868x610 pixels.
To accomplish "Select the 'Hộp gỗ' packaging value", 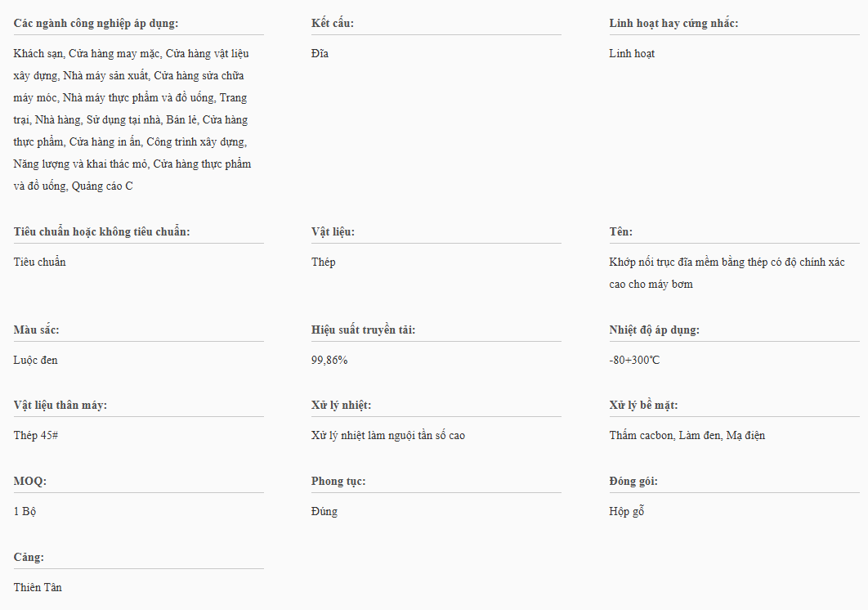I will pos(627,511).
